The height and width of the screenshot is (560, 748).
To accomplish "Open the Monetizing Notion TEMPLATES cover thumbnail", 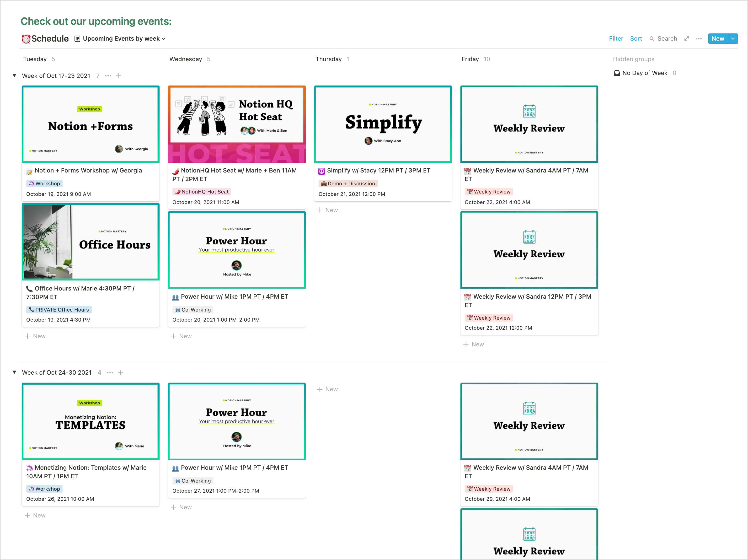I will pos(91,421).
